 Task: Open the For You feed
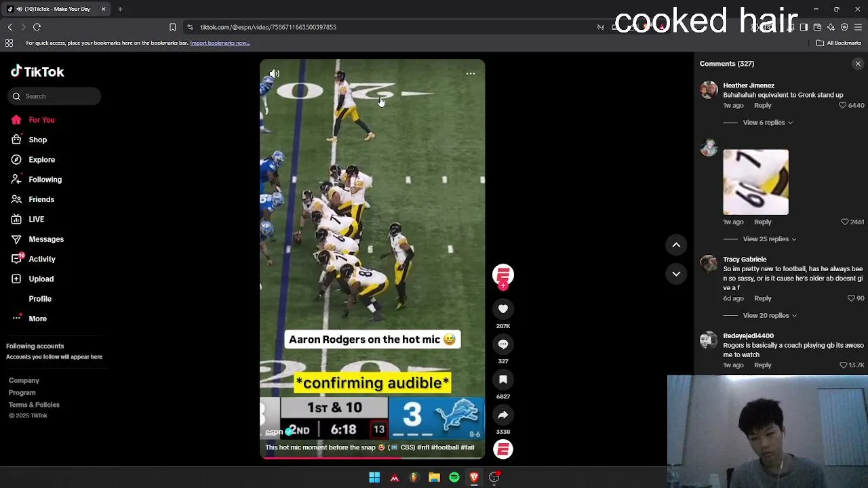coord(33,120)
